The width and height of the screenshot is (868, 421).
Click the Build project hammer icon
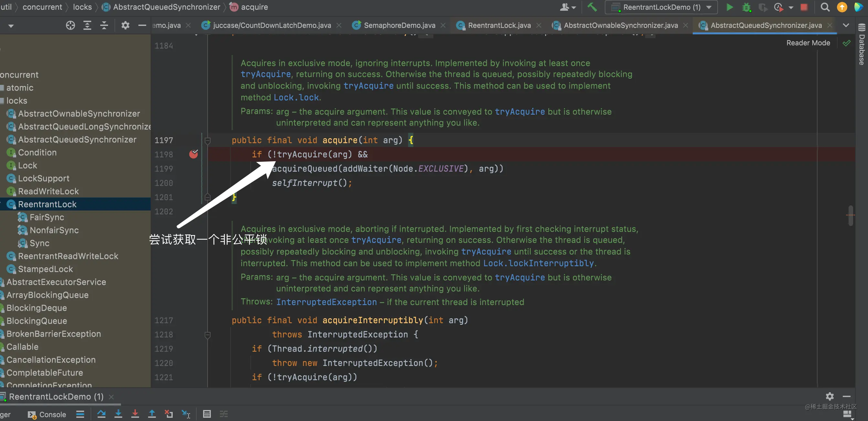[592, 7]
